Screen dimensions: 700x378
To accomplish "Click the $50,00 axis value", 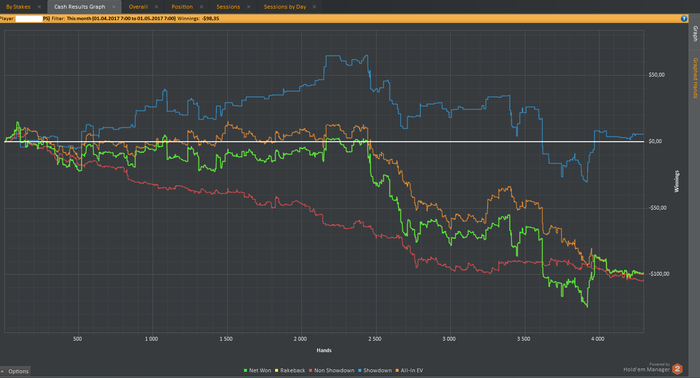I will tap(657, 75).
